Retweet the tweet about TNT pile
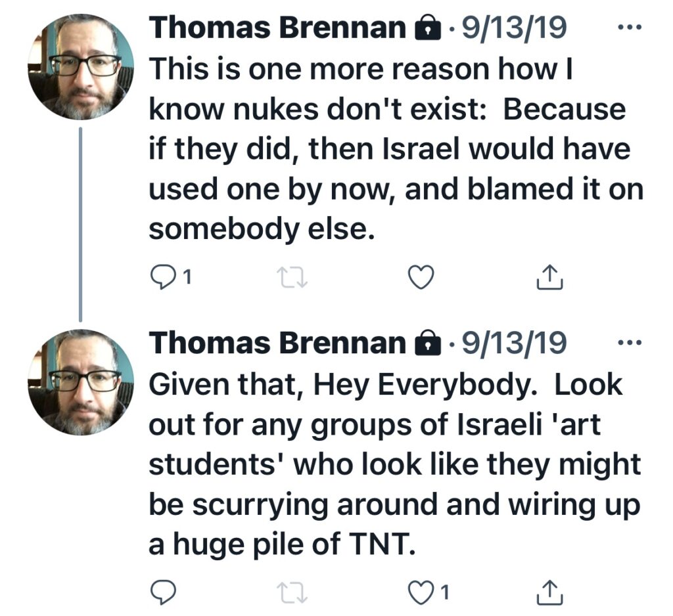Image resolution: width=673 pixels, height=616 pixels. tap(290, 593)
